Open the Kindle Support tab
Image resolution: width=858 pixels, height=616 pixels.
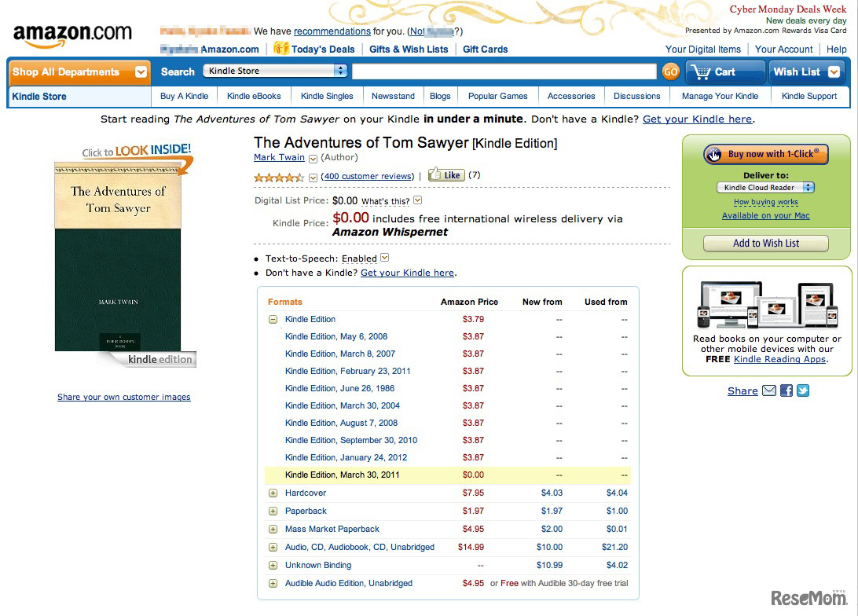point(809,97)
